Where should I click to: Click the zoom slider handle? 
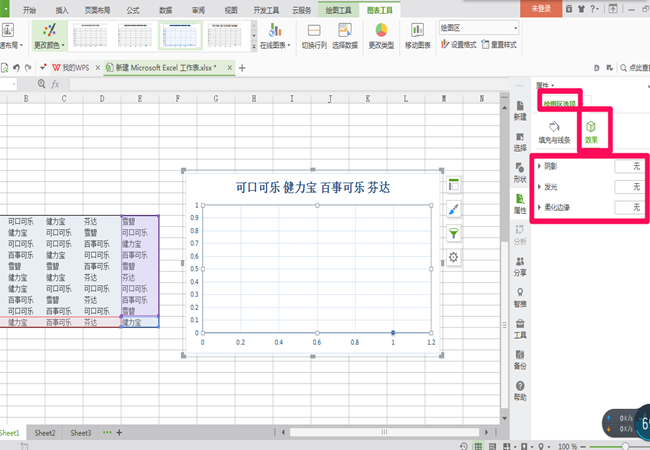pos(625,446)
